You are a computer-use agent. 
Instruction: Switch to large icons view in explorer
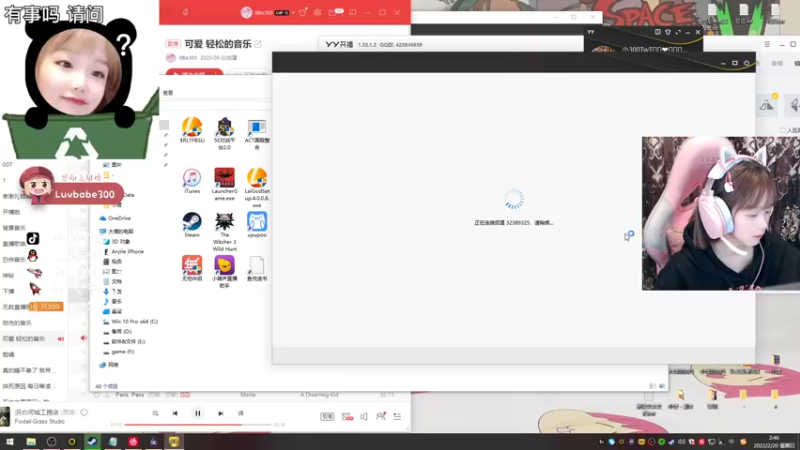[x=662, y=386]
